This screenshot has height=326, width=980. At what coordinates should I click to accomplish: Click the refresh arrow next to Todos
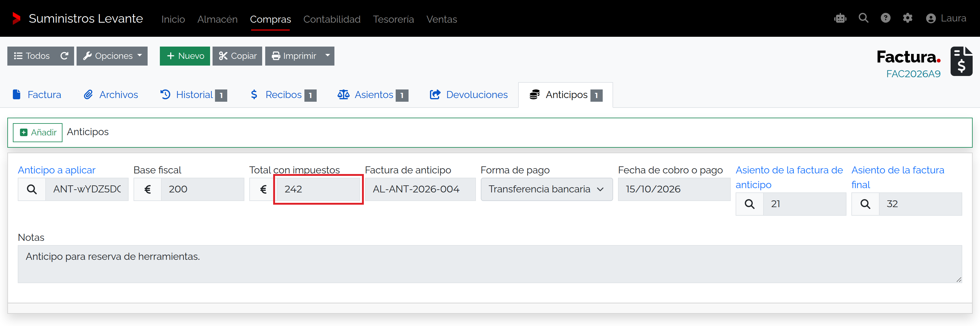tap(64, 56)
